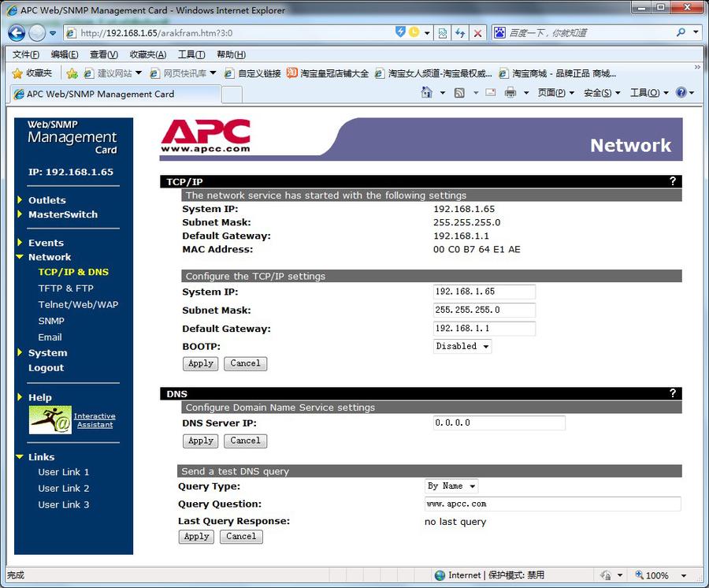Open the SNMP sidebar link
The image size is (709, 588).
click(51, 321)
